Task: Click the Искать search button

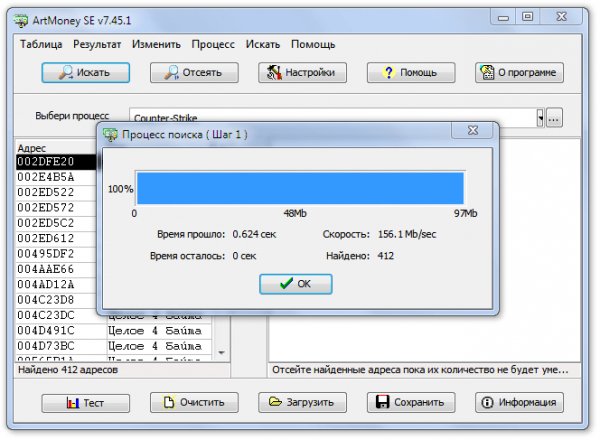Action: click(x=86, y=72)
